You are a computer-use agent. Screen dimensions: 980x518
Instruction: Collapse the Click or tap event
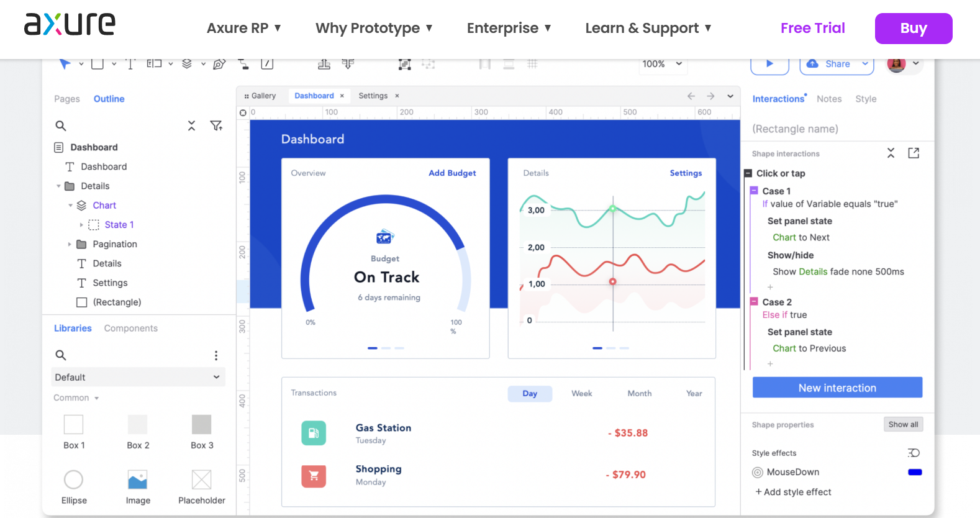(748, 173)
